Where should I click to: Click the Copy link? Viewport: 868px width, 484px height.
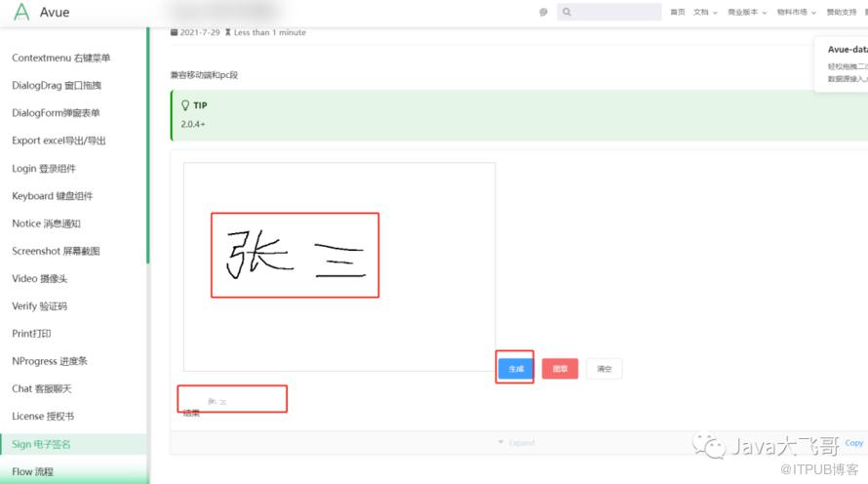click(x=853, y=442)
